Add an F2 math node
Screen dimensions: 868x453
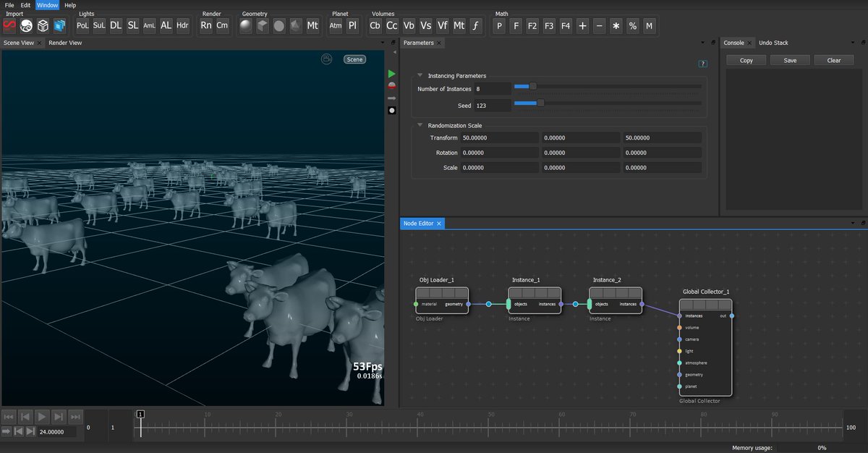click(x=532, y=25)
